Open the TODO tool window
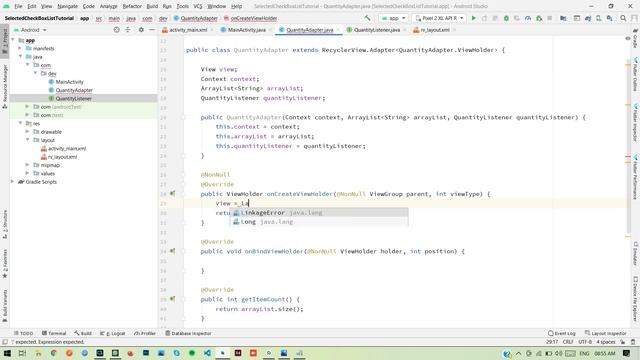Image resolution: width=640 pixels, height=360 pixels. (x=24, y=333)
